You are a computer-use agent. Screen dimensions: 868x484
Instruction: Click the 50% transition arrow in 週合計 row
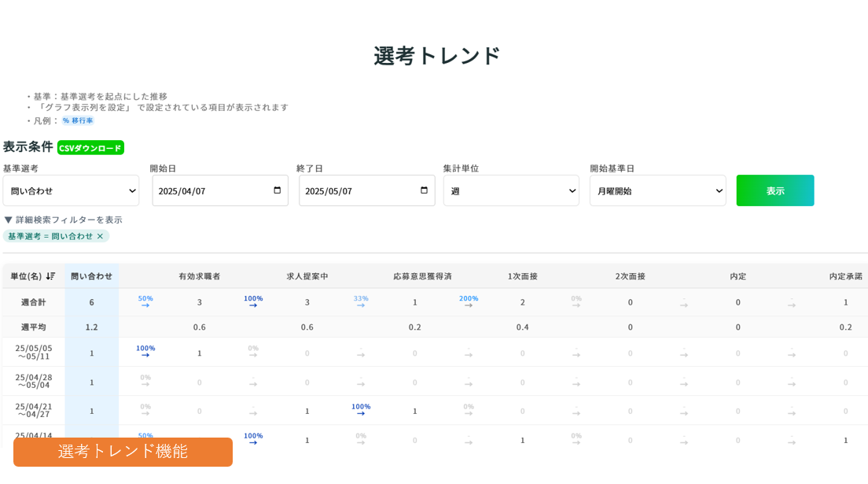tap(145, 305)
